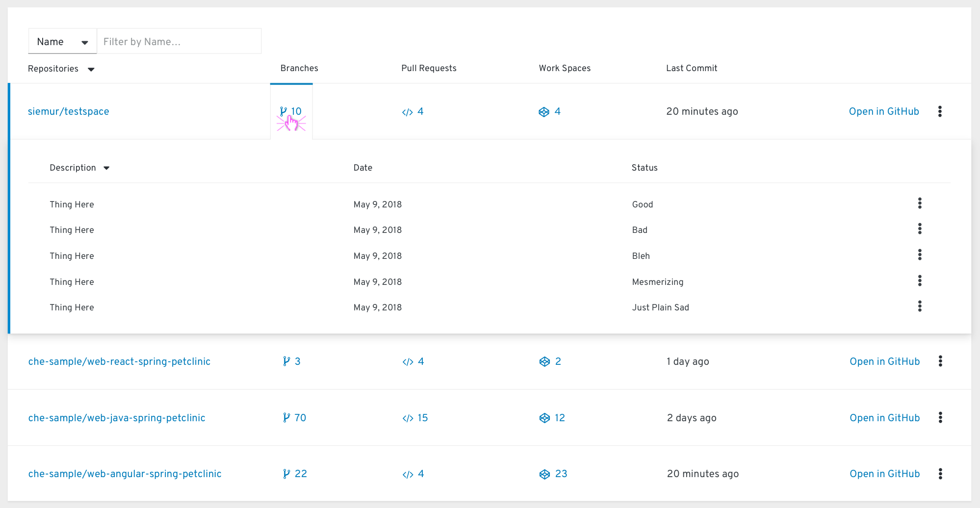Screen dimensions: 980x508
Task: Open siemur/testspace in GitHub
Action: pos(884,111)
